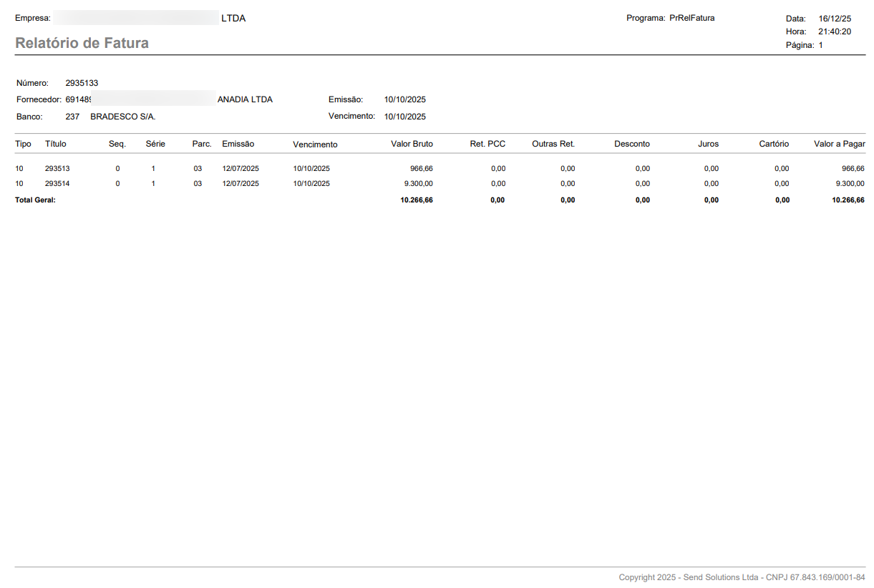
Task: Click the "Título" column header
Action: pyautogui.click(x=55, y=144)
